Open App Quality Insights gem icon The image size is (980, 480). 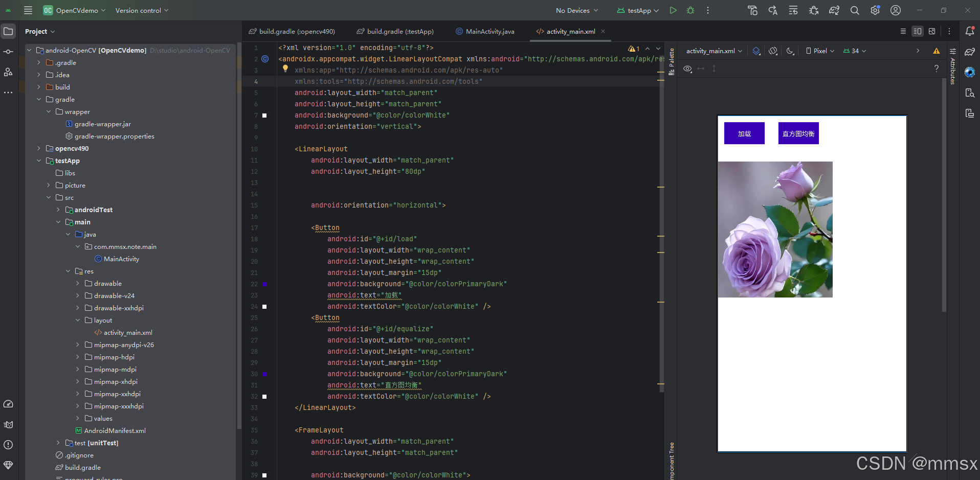click(x=8, y=465)
